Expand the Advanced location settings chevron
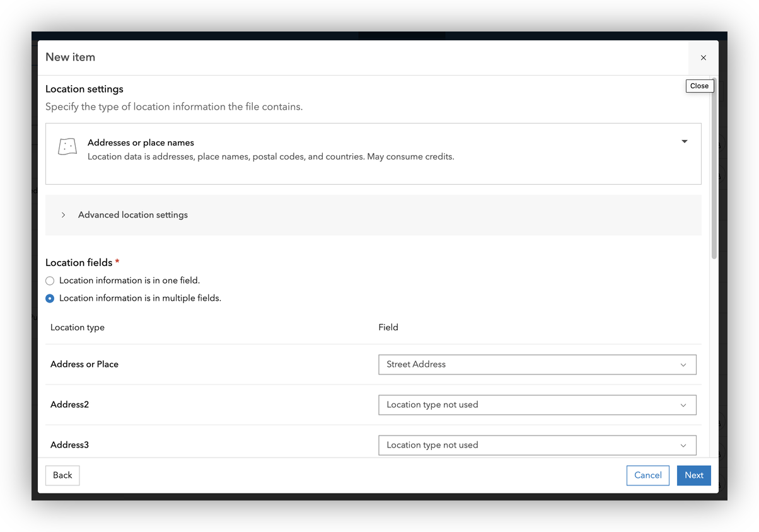Image resolution: width=759 pixels, height=532 pixels. (64, 215)
